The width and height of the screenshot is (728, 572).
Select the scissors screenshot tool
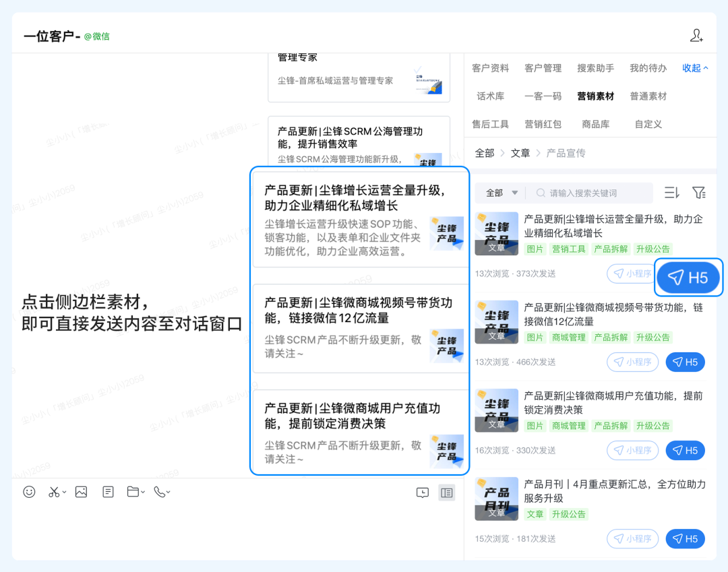(54, 492)
